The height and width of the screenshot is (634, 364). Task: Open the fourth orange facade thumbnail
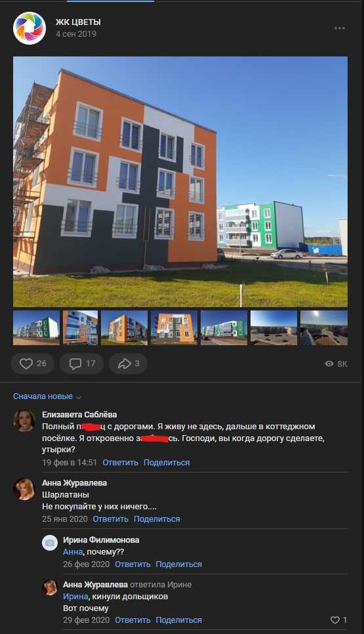174,328
